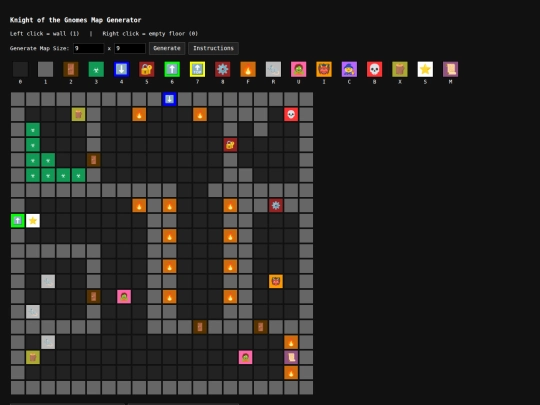The height and width of the screenshot is (405, 540).
Task: Pick the red skull tile B from the palette
Action: coord(375,69)
